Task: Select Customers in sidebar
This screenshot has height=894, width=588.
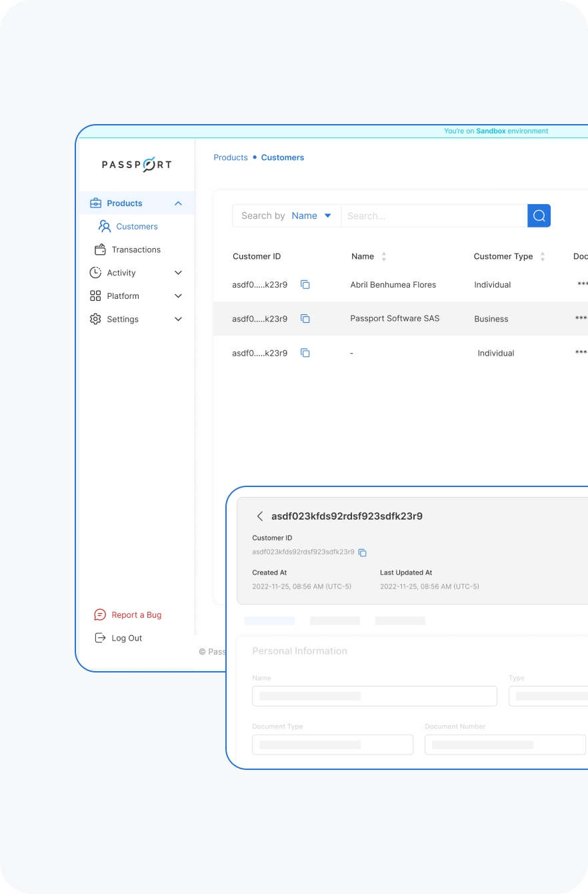Action: click(137, 226)
